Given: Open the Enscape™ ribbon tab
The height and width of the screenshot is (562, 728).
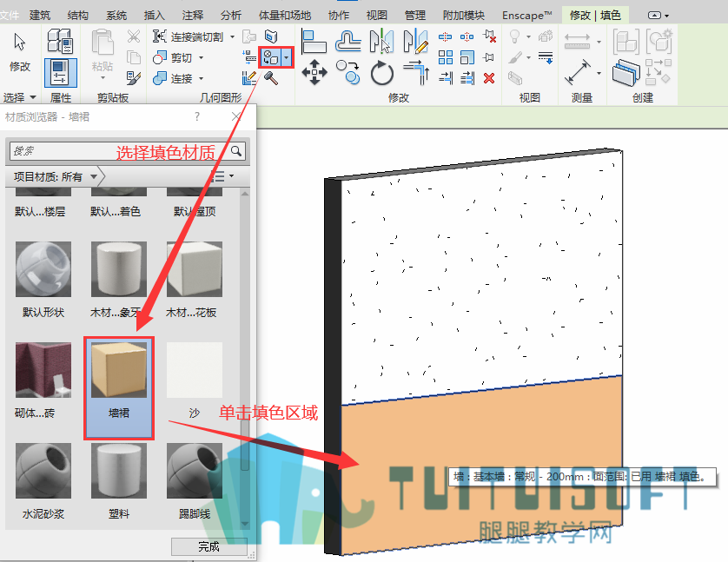Looking at the screenshot, I should 527,16.
